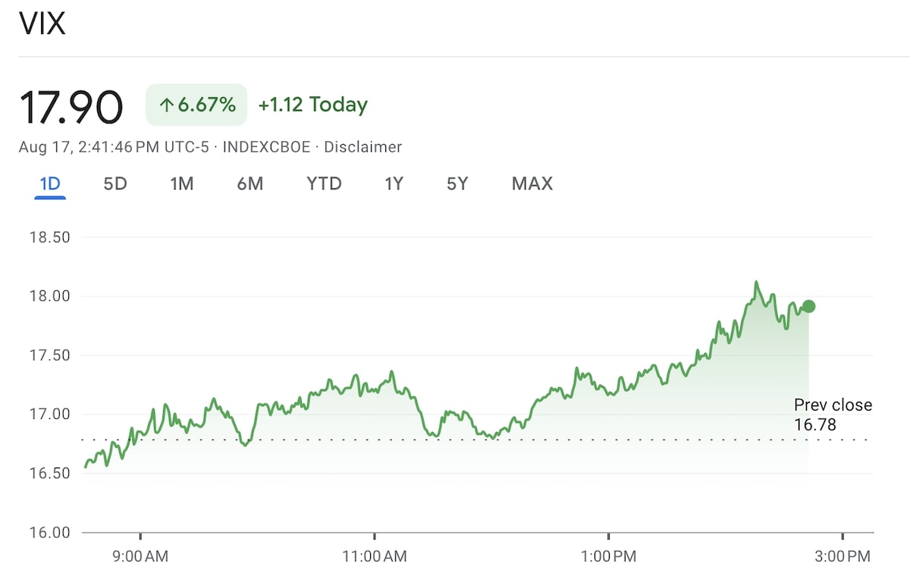910x588 pixels.
Task: Switch to the 1Y chart
Action: point(394,183)
